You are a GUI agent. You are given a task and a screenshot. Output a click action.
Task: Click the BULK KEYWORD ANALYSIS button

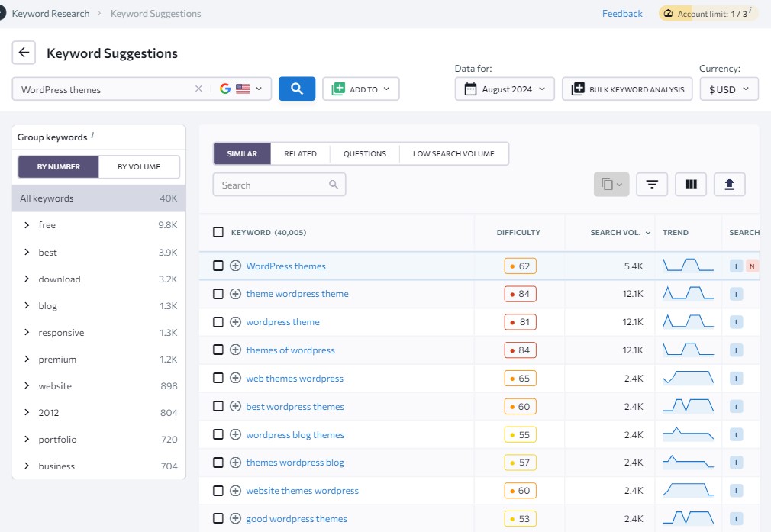click(x=627, y=89)
